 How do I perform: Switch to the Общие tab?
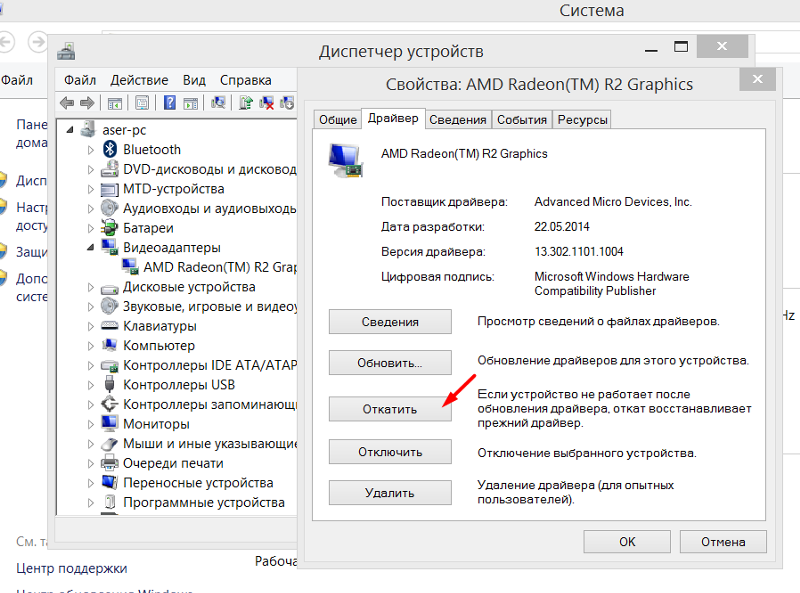pos(338,119)
